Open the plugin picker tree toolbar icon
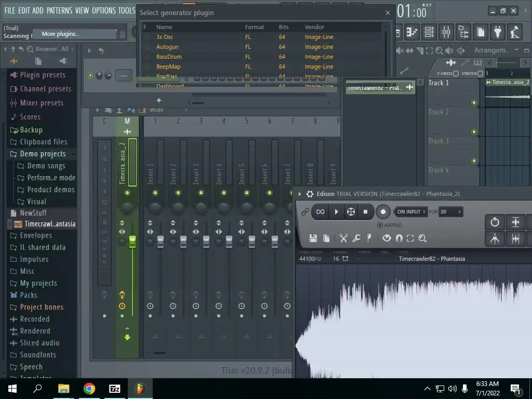This screenshot has height=399, width=532. (x=463, y=32)
